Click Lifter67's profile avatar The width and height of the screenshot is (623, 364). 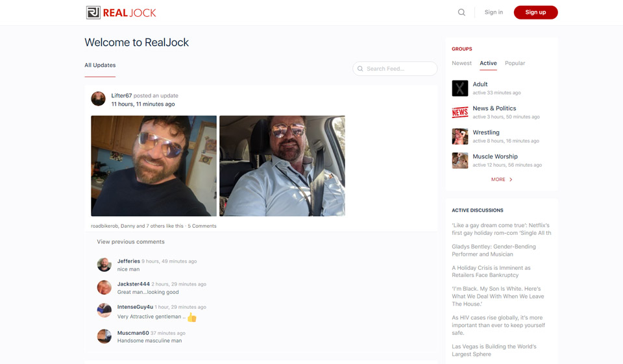point(98,99)
